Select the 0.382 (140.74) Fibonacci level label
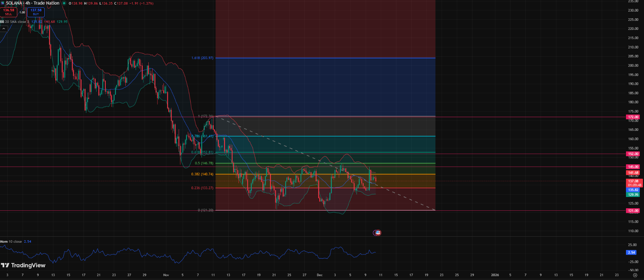 (202, 174)
